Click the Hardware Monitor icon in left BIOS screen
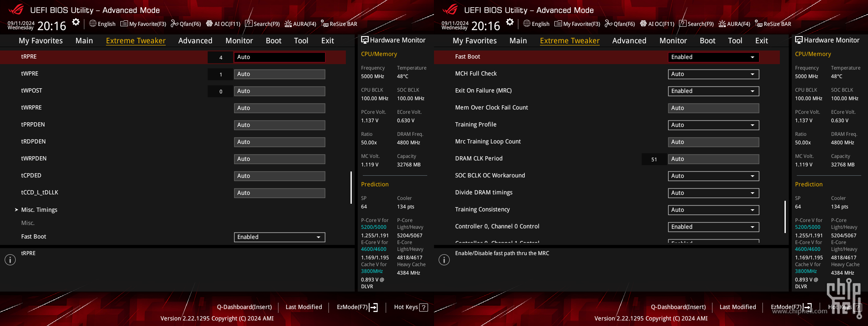Screen dimensions: 868x326 coord(364,40)
